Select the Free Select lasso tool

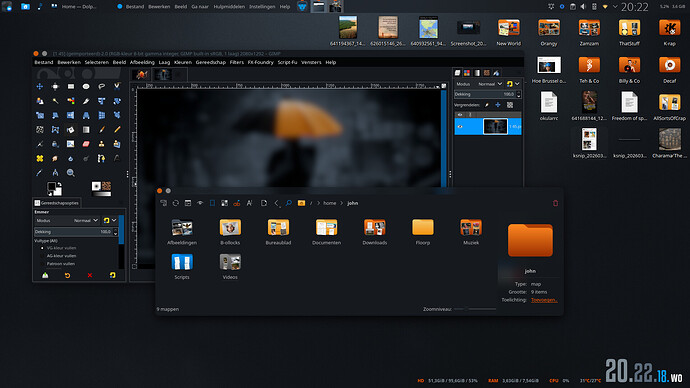tap(102, 87)
